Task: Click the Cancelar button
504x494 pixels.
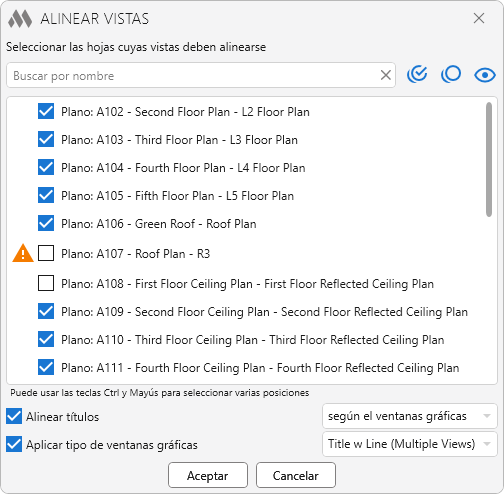Action: (x=296, y=475)
